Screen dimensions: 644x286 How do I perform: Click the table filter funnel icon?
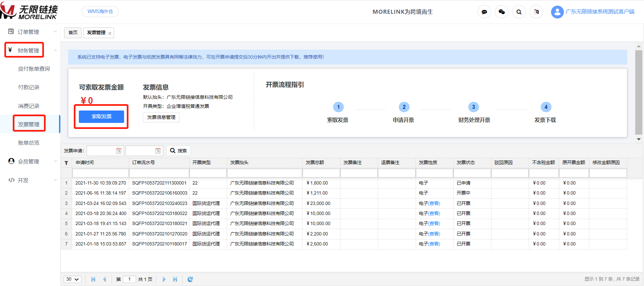coord(66,163)
